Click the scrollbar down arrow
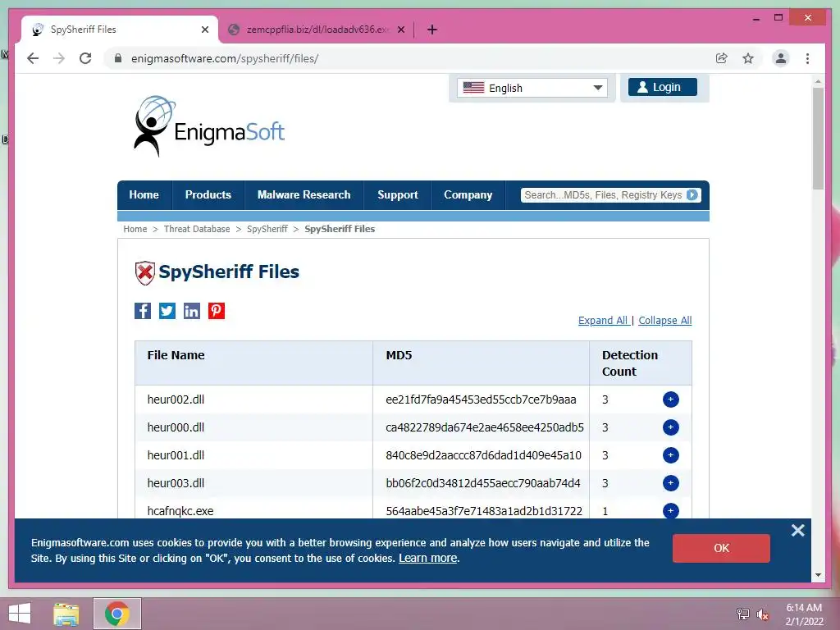The image size is (840, 630). coord(818,575)
